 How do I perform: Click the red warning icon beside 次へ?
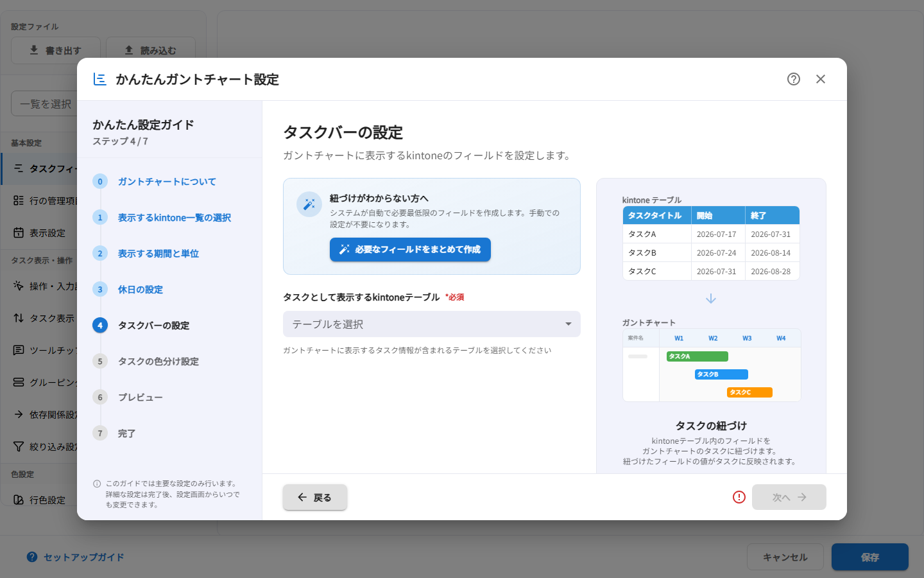pos(739,497)
